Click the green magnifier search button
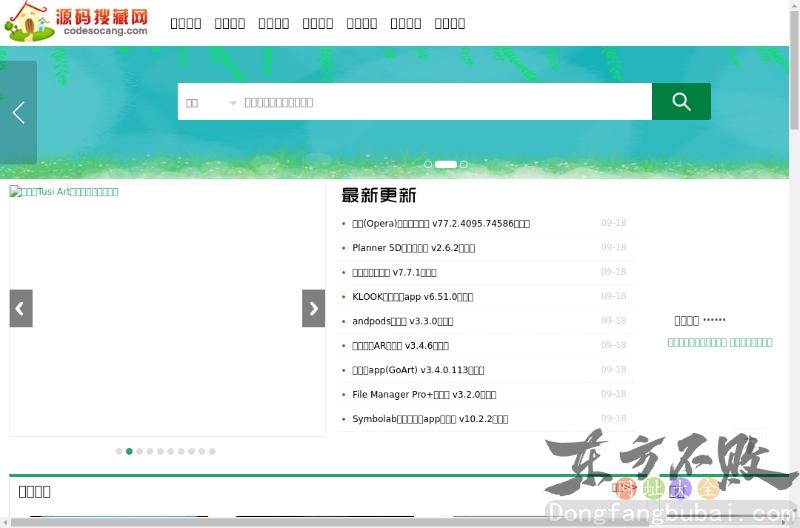Screen dimensions: 800x528 pos(681,101)
